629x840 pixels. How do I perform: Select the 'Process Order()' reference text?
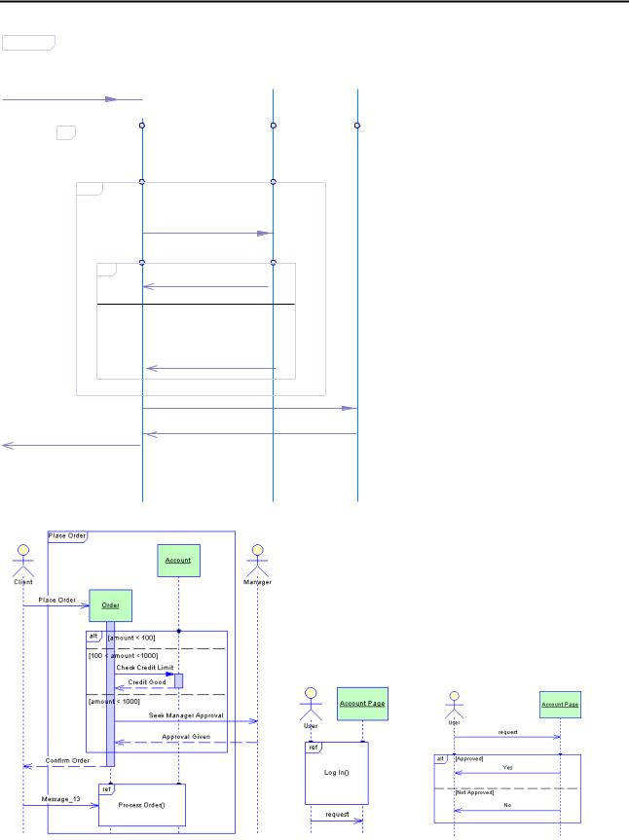click(141, 805)
